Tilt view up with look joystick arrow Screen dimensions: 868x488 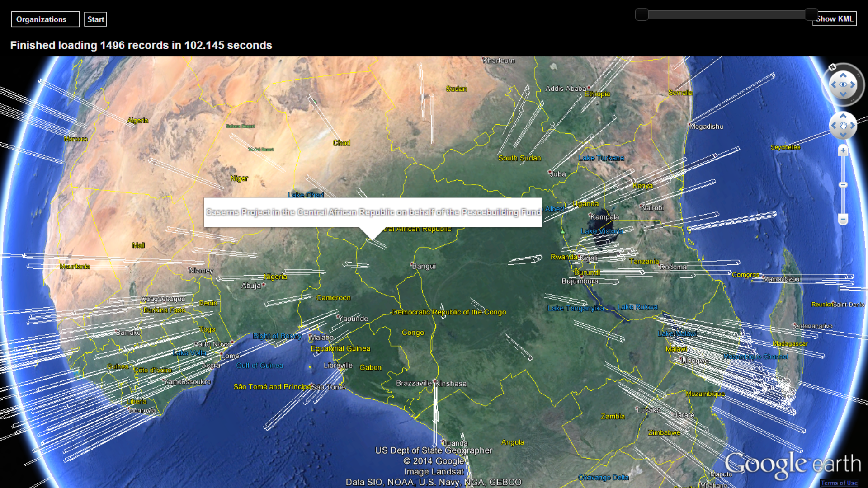pyautogui.click(x=843, y=75)
